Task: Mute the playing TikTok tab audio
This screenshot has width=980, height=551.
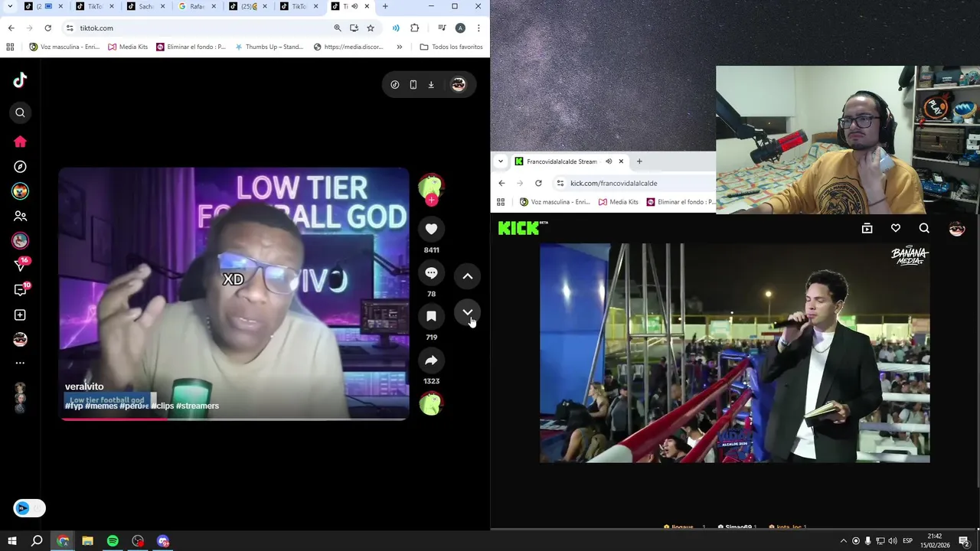Action: tap(354, 6)
